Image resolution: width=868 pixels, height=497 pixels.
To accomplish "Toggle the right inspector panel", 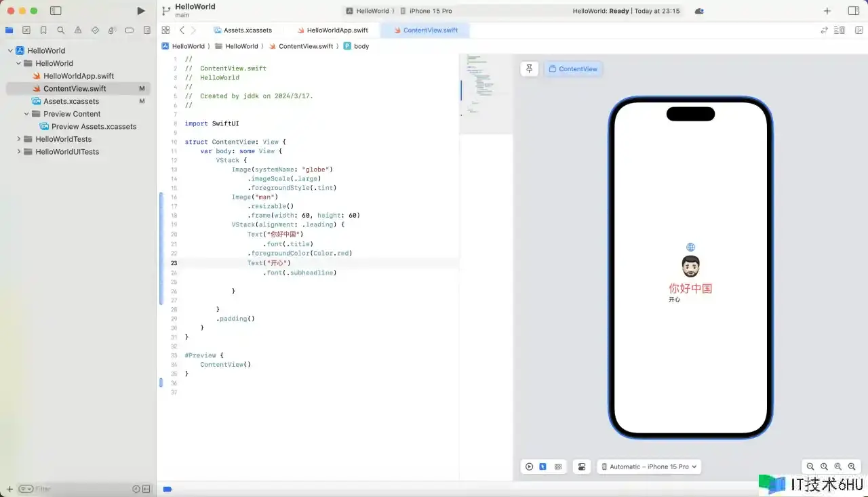I will (x=854, y=11).
